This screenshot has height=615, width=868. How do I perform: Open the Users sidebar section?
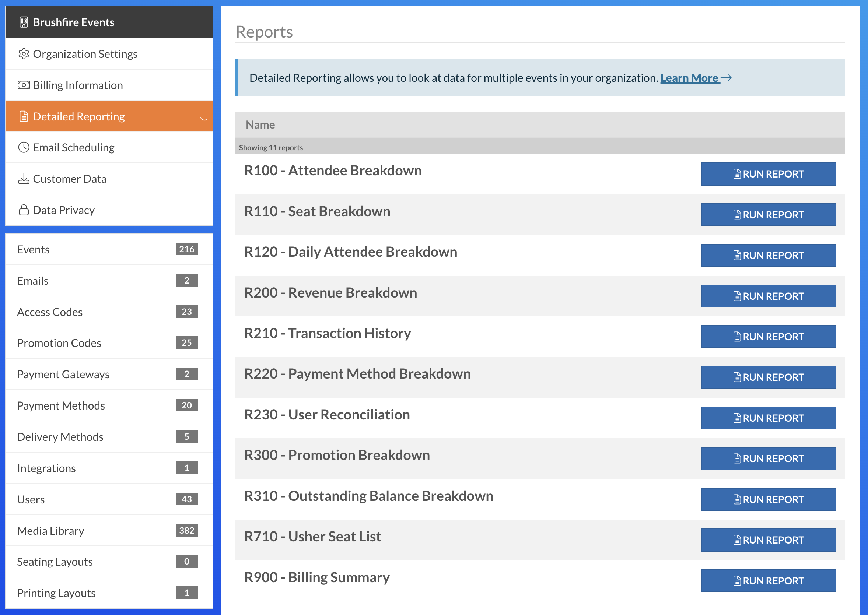pos(31,499)
